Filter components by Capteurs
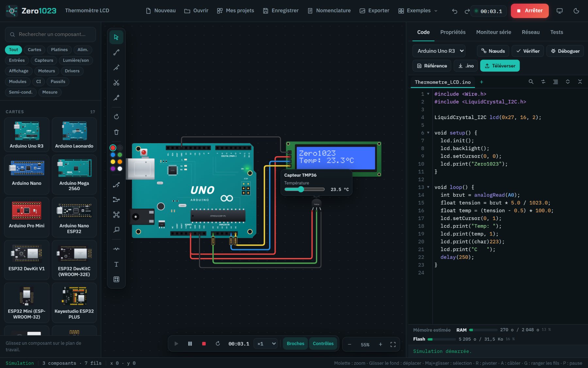 tap(44, 60)
